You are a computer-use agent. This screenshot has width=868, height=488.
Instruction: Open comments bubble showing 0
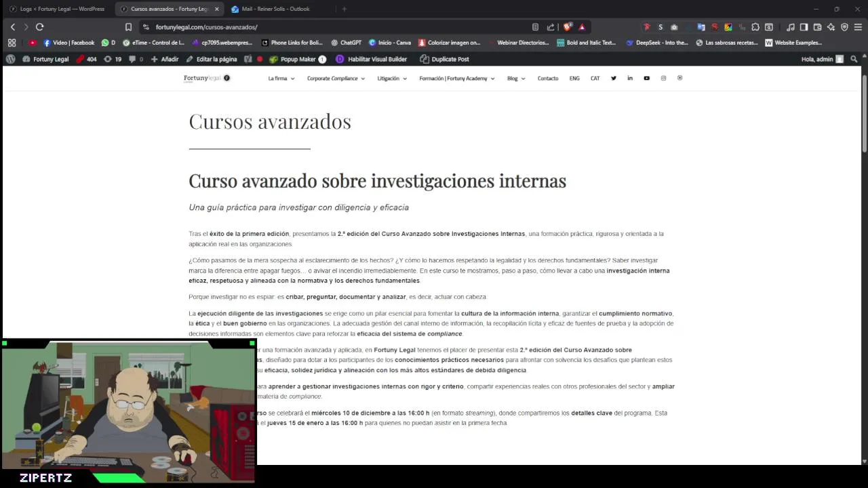pos(136,59)
